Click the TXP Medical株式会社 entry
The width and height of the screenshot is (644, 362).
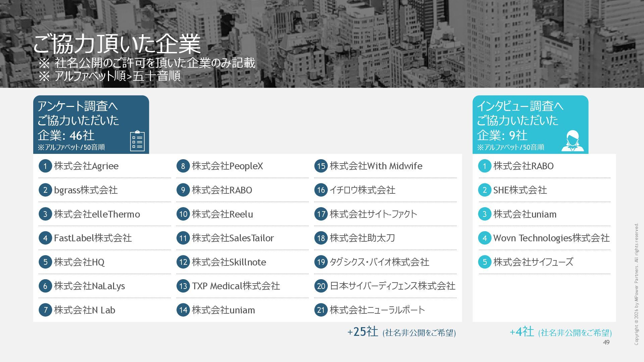pyautogui.click(x=236, y=286)
